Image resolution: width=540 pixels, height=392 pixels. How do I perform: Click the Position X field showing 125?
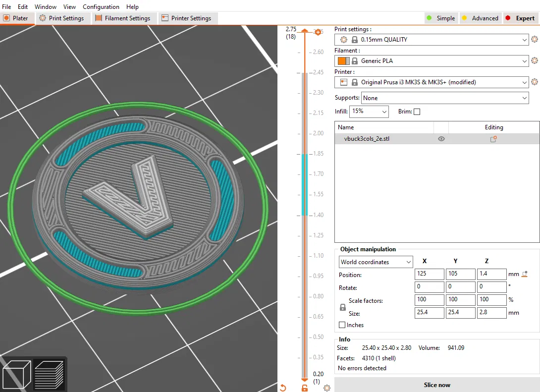pyautogui.click(x=430, y=274)
